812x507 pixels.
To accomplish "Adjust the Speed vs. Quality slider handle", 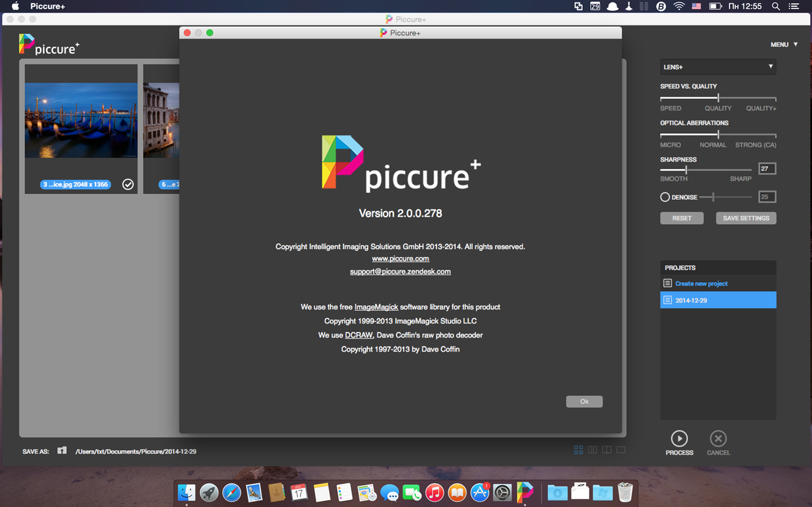I will pyautogui.click(x=718, y=98).
